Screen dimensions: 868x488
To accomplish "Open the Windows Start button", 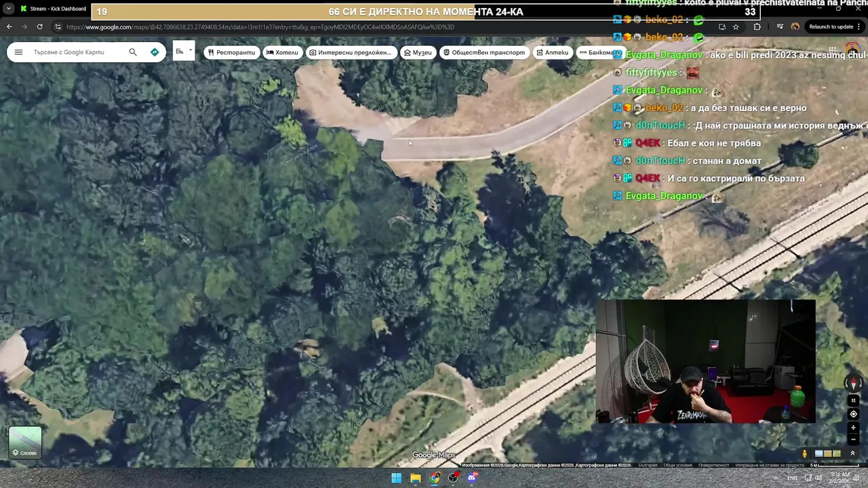I will (396, 478).
